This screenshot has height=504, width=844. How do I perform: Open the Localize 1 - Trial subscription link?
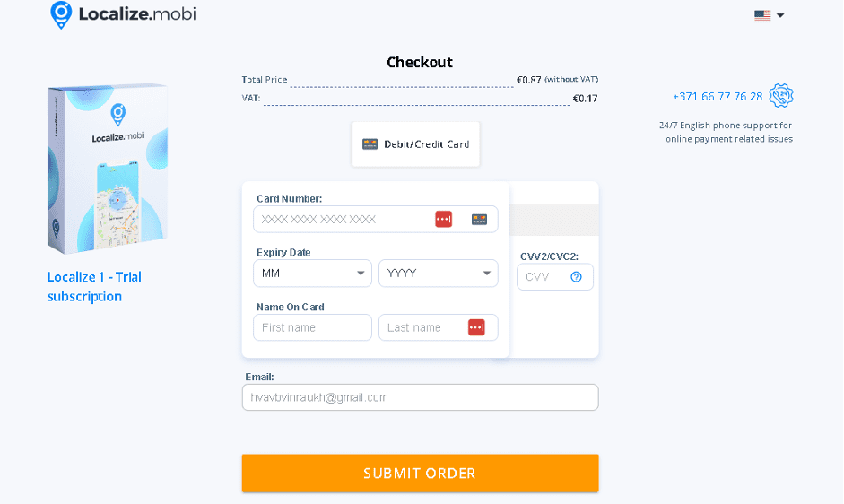(94, 286)
